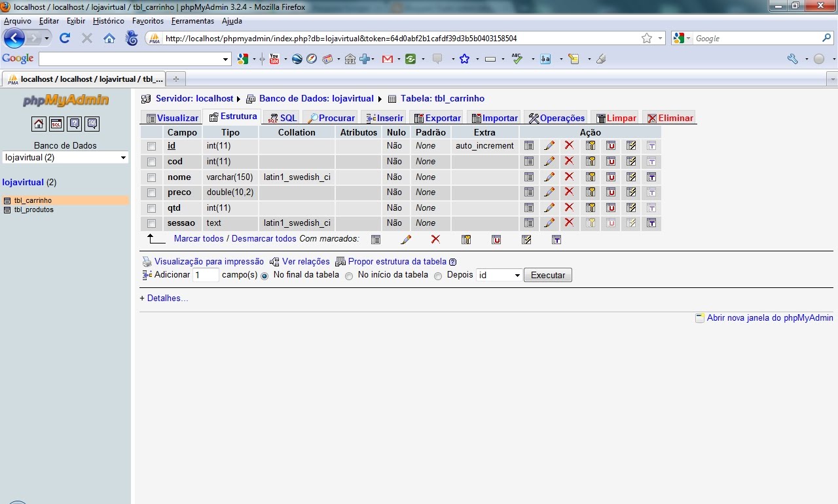Viewport: 838px width, 504px height.
Task: Check the checkbox beside the nome field
Action: pyautogui.click(x=151, y=177)
